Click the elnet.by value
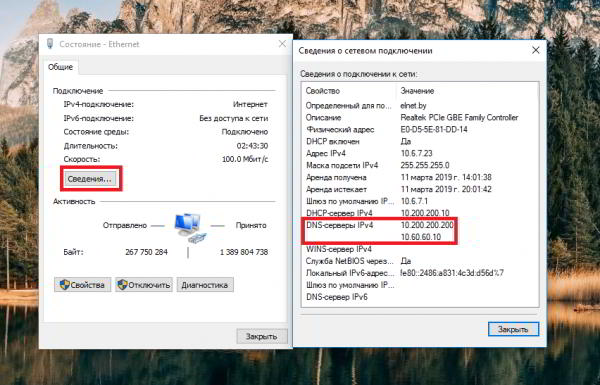Viewport: 600px width, 385px height. pyautogui.click(x=413, y=105)
